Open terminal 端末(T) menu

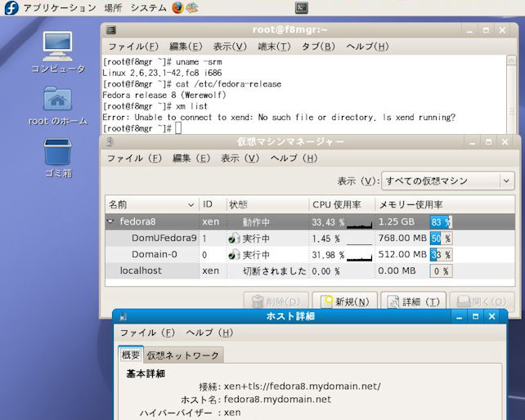pyautogui.click(x=274, y=47)
